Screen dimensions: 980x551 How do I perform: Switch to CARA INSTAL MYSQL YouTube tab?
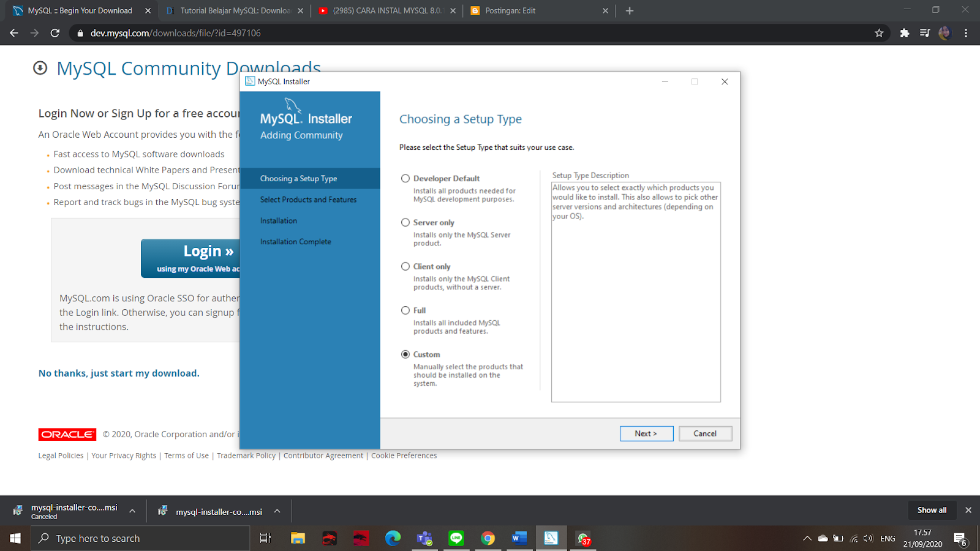point(387,10)
